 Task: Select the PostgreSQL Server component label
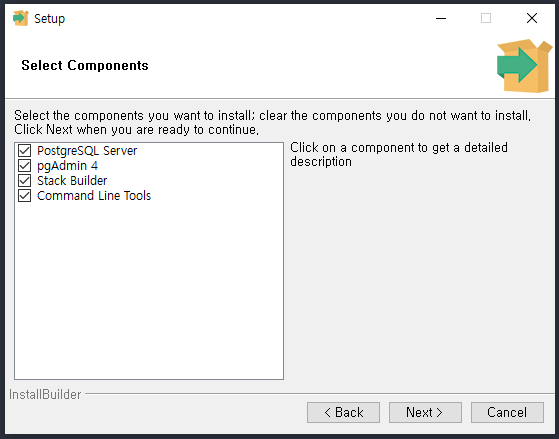[87, 151]
